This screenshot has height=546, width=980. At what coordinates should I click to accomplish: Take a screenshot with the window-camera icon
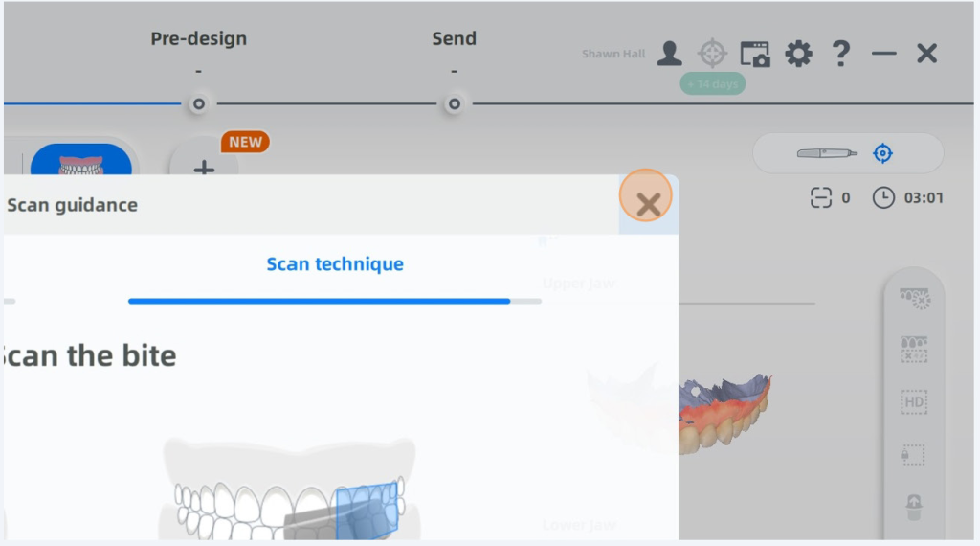(x=755, y=54)
